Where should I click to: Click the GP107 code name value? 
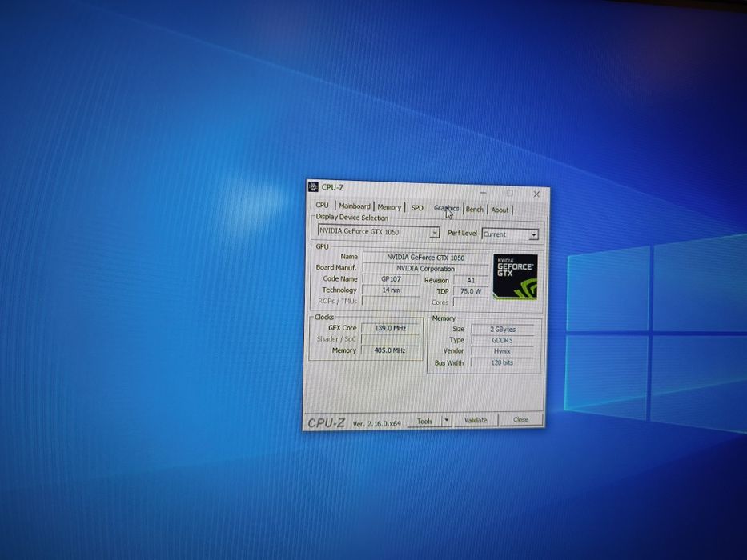(x=391, y=279)
